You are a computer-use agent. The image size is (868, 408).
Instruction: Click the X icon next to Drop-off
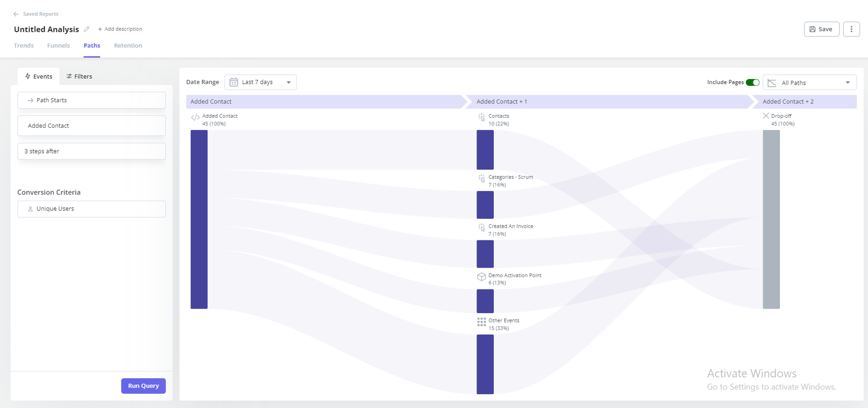pos(766,116)
